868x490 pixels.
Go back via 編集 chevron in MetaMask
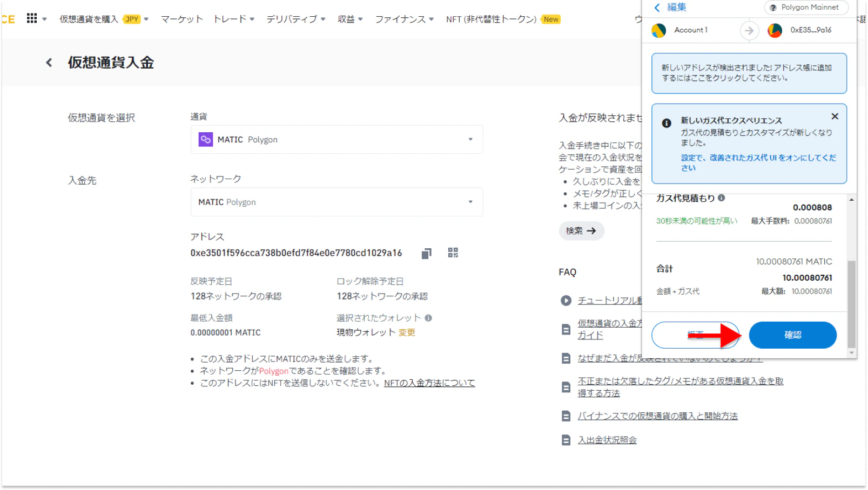657,8
